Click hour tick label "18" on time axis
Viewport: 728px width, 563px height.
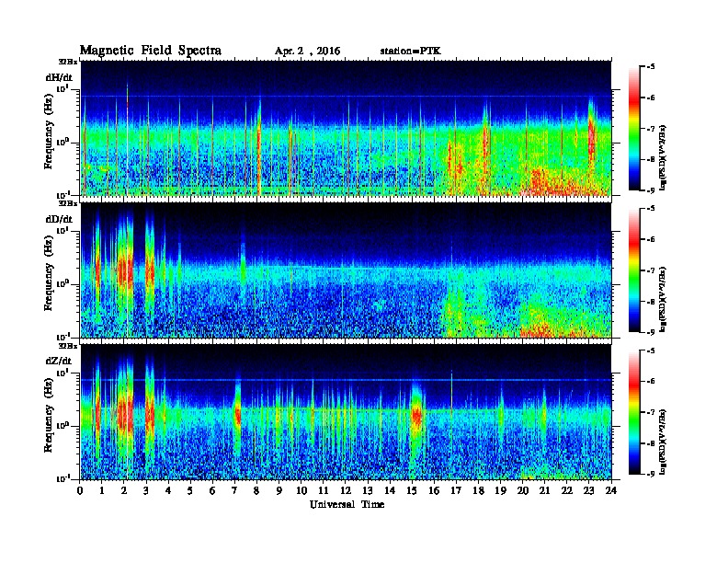[478, 490]
